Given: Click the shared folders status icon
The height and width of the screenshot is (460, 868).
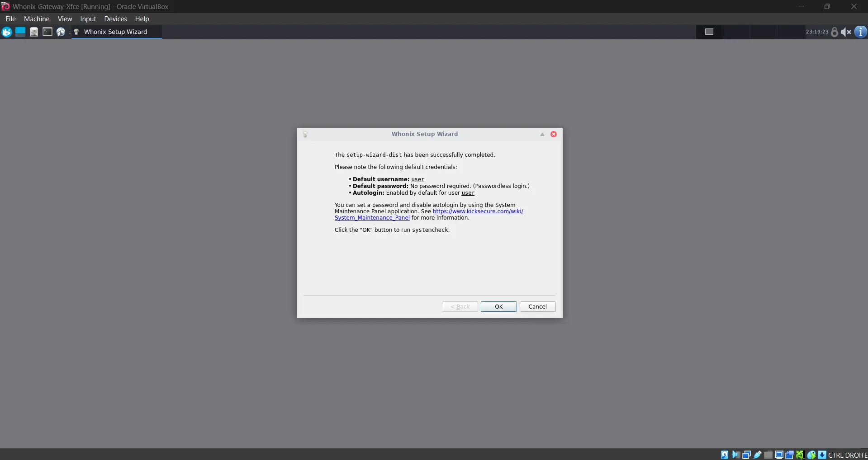Looking at the screenshot, I should (x=768, y=455).
